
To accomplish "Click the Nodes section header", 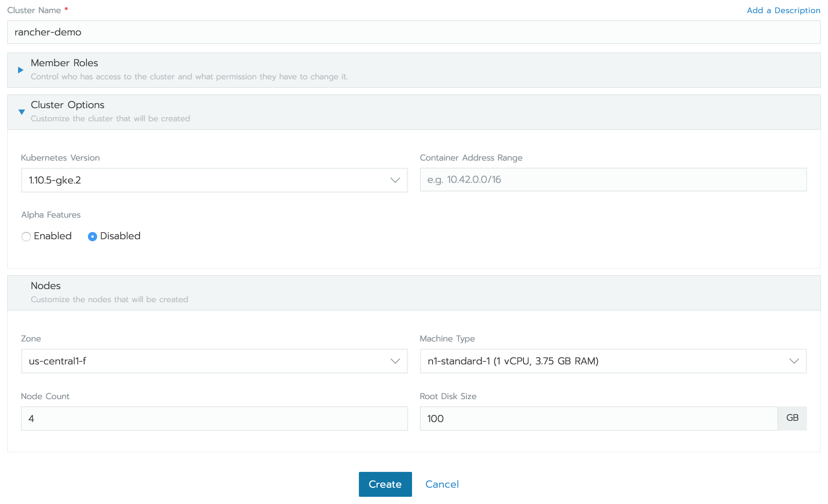I will [46, 286].
